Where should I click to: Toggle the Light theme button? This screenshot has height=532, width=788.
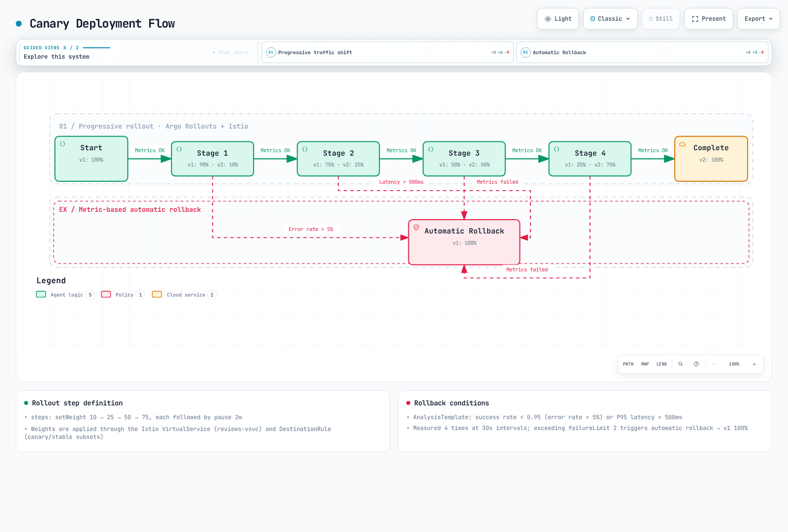pyautogui.click(x=558, y=19)
